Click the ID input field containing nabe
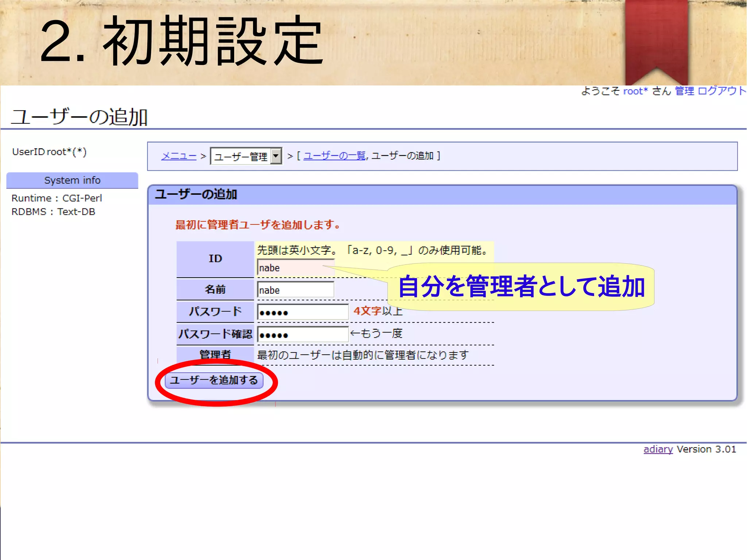 coord(295,268)
